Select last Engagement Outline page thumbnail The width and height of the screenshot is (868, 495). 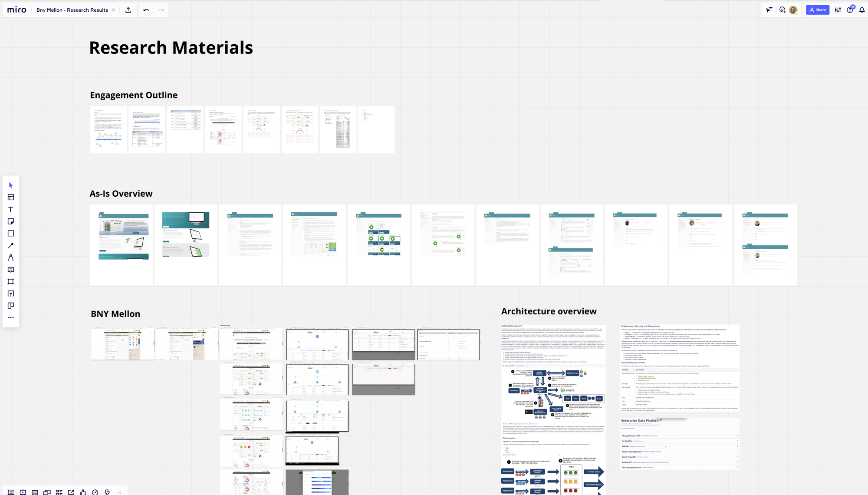(377, 130)
